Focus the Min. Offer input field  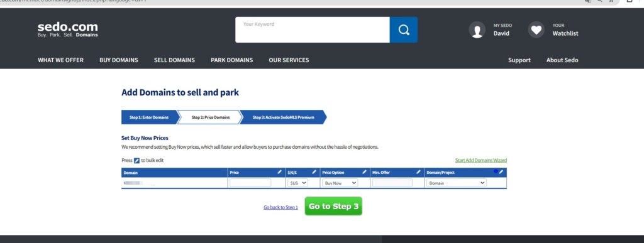pyautogui.click(x=392, y=183)
